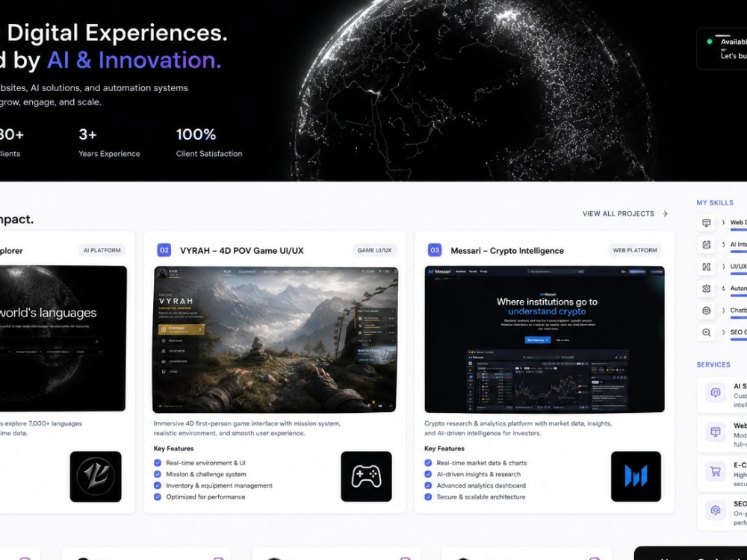Toggle the Real-time environment & UI checkmark
Screen dimensions: 747x560
click(x=158, y=463)
